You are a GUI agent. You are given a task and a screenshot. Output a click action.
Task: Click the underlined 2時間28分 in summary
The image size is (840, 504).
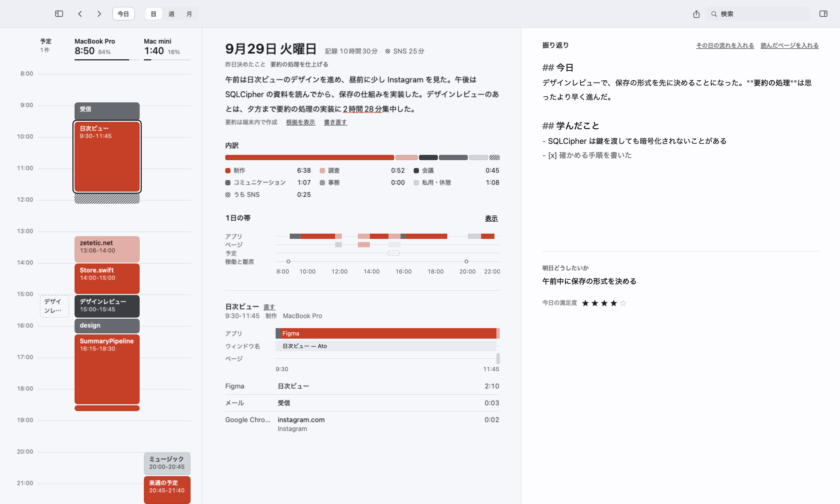tap(362, 109)
